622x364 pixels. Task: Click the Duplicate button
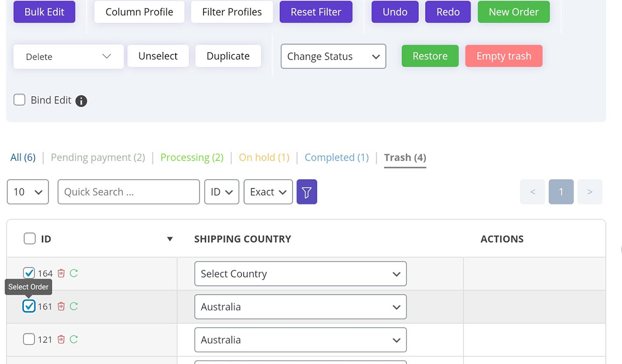click(x=228, y=56)
